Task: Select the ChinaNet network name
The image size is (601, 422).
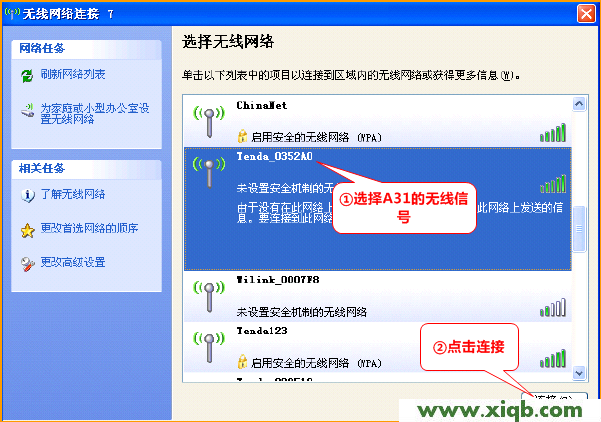Action: (x=261, y=105)
